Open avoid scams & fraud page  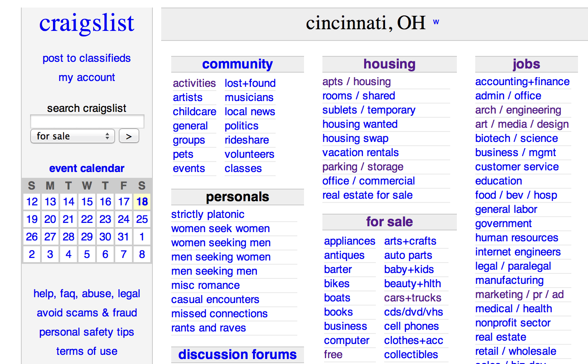[86, 313]
